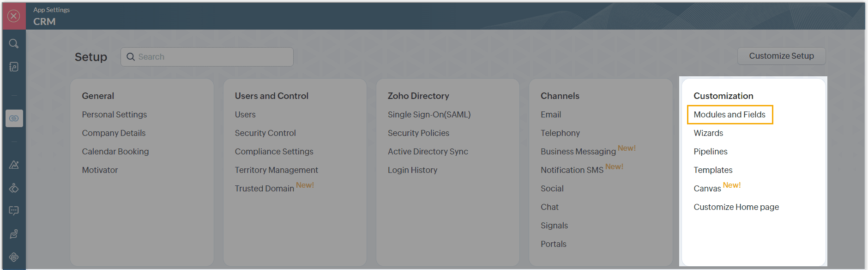Click the sidebar arrow-path icon above the bottom icon
The width and height of the screenshot is (868, 270).
(14, 234)
